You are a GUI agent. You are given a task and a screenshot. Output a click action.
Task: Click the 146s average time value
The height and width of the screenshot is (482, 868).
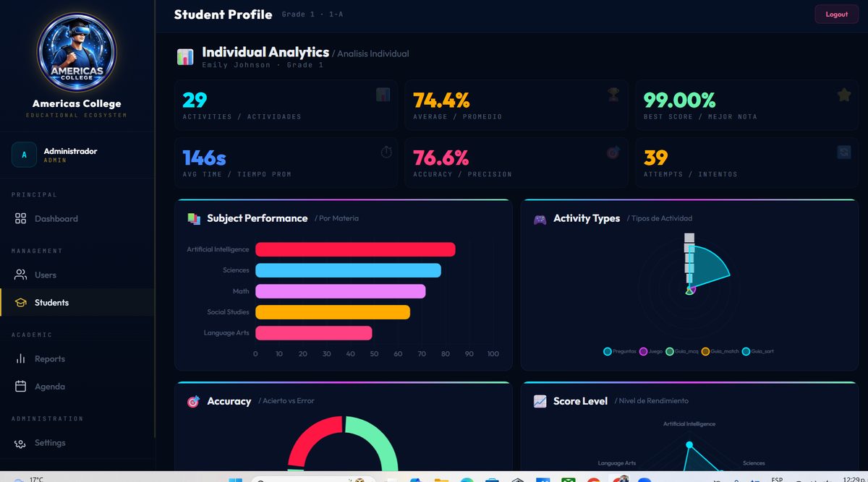coord(204,158)
